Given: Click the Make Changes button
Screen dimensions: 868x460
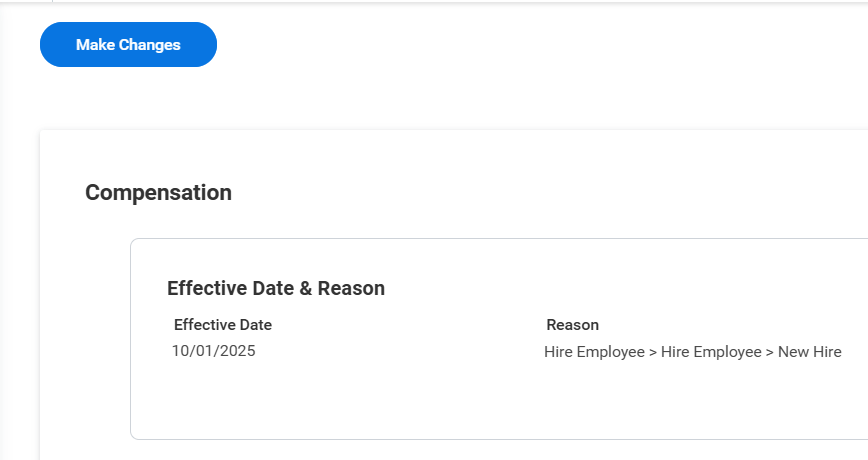Looking at the screenshot, I should click(128, 45).
